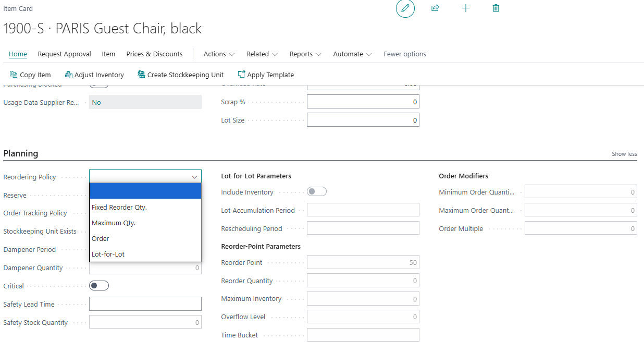This screenshot has height=364, width=644.
Task: Click the Safety Stock Quantity field
Action: click(x=145, y=322)
